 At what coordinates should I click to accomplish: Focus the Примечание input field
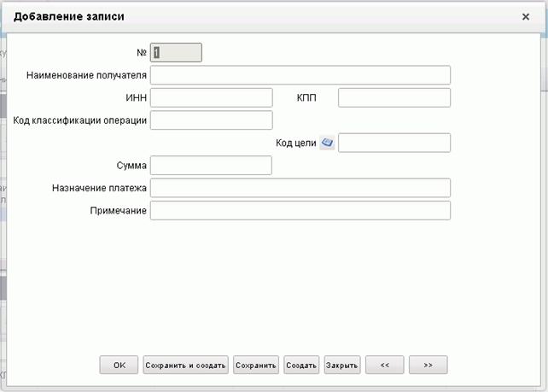300,210
